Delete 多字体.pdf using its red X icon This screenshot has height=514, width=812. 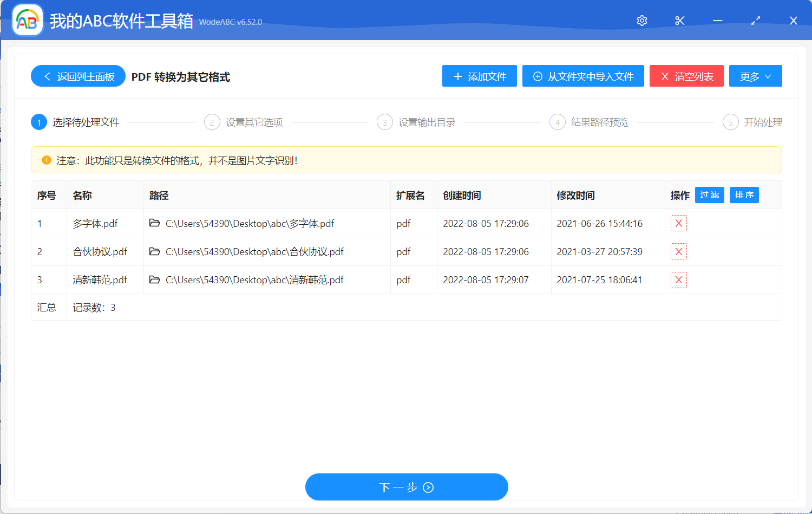[x=678, y=223]
